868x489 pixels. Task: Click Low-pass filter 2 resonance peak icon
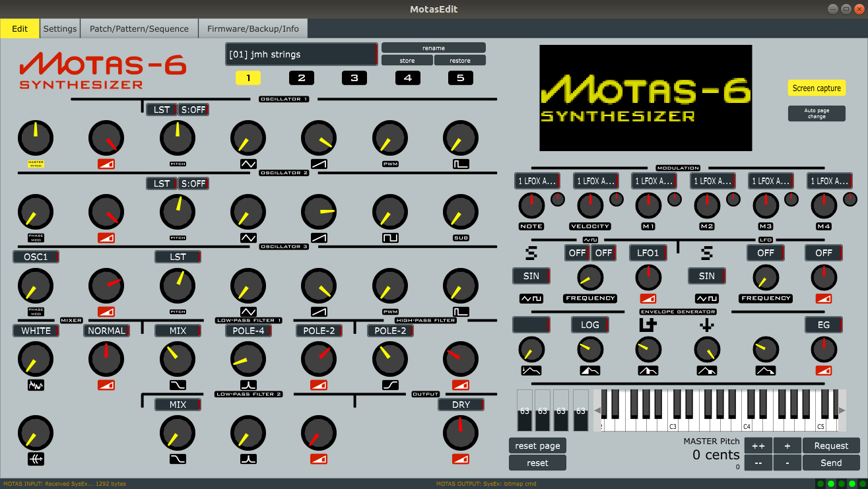pyautogui.click(x=248, y=459)
